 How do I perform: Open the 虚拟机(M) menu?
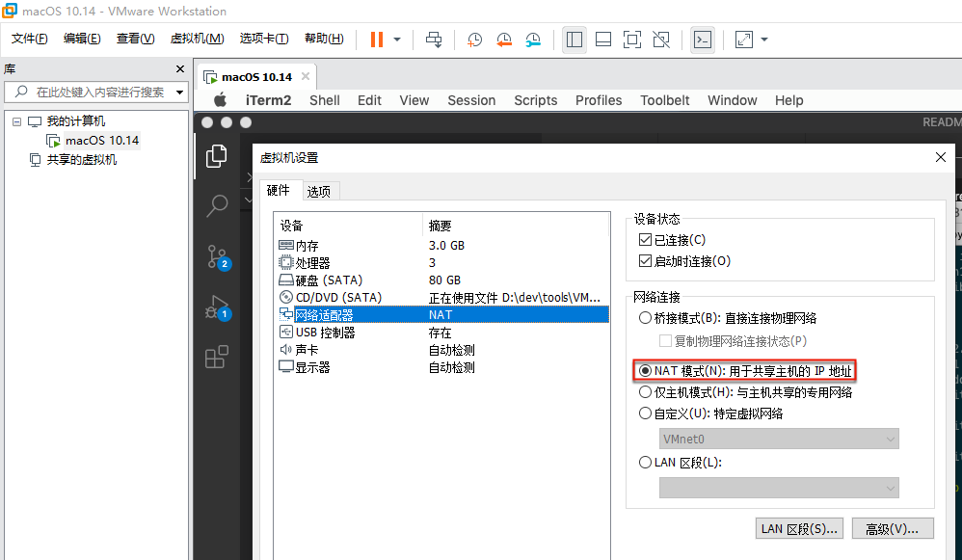pyautogui.click(x=197, y=39)
